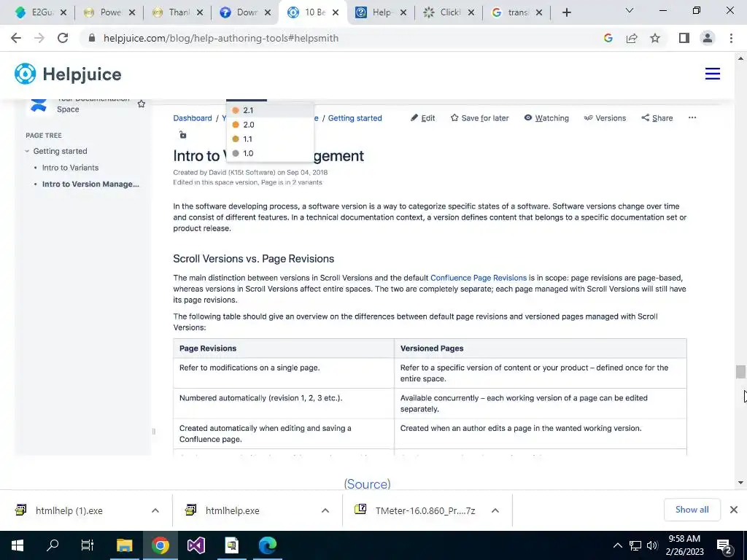747x560 pixels.
Task: Click the Helpjuice logo
Action: pyautogui.click(x=68, y=74)
